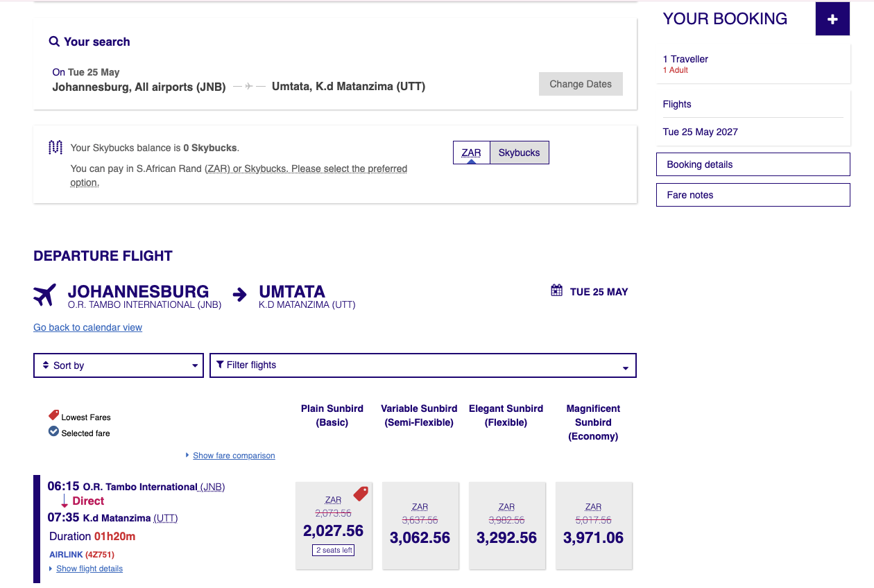874x588 pixels.
Task: Click the ZAR abbreviation in Skybucks note
Action: (217, 168)
